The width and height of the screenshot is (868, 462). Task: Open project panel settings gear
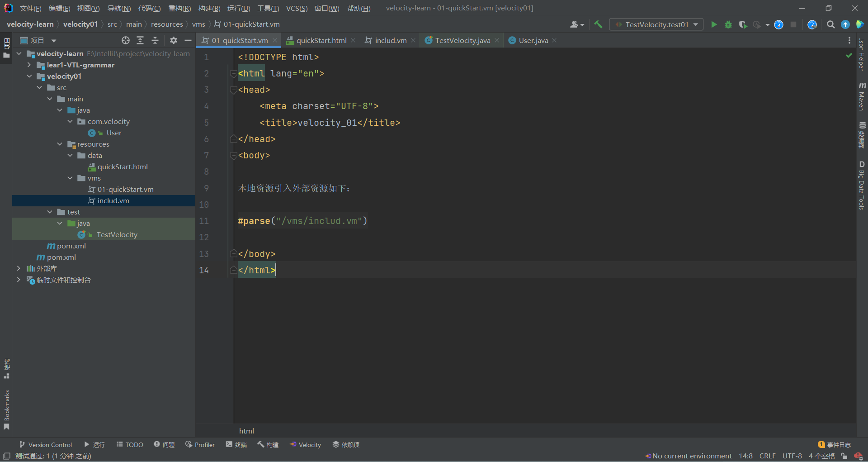(x=173, y=40)
